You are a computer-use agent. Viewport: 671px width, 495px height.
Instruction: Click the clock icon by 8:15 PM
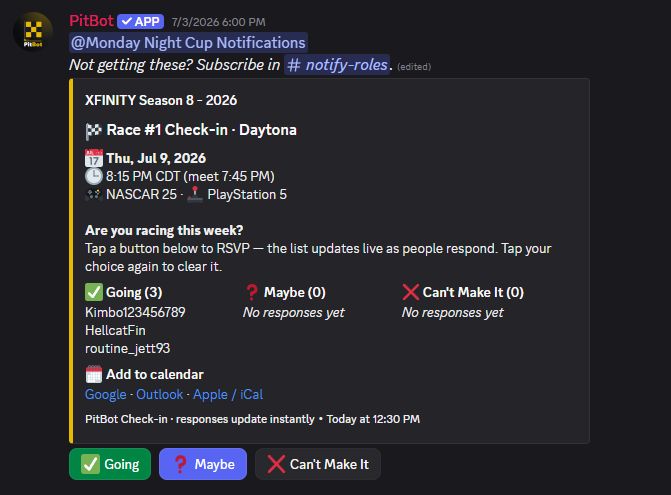coord(94,176)
